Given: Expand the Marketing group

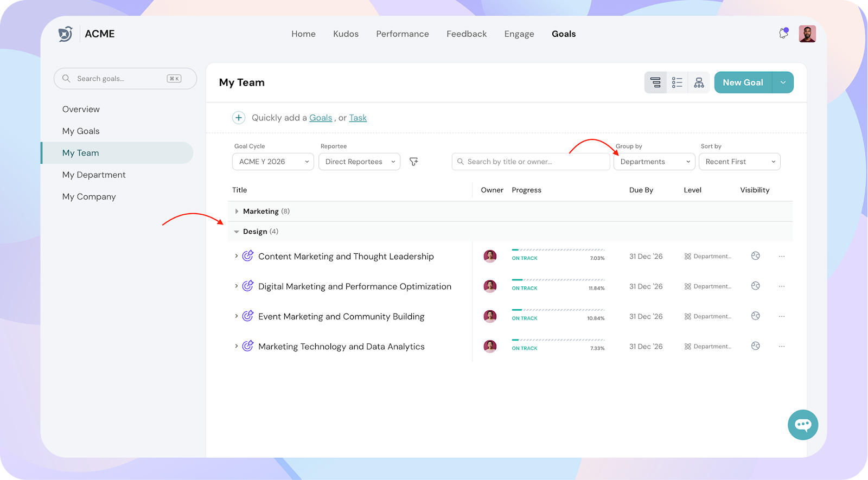Looking at the screenshot, I should click(237, 212).
